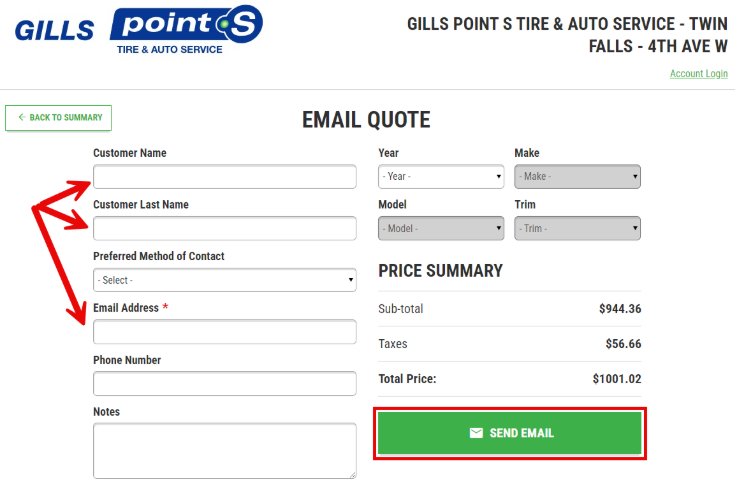
Task: Open the Make dropdown
Action: (578, 177)
